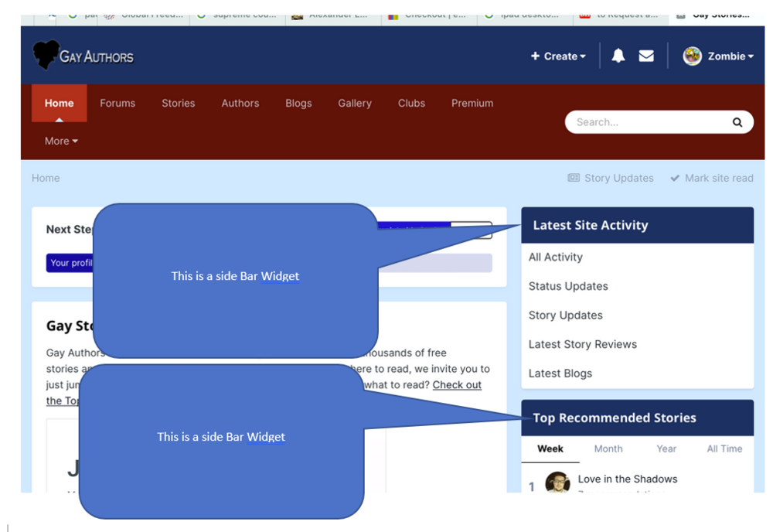The width and height of the screenshot is (773, 532).
Task: Open the notifications bell icon
Action: [618, 56]
